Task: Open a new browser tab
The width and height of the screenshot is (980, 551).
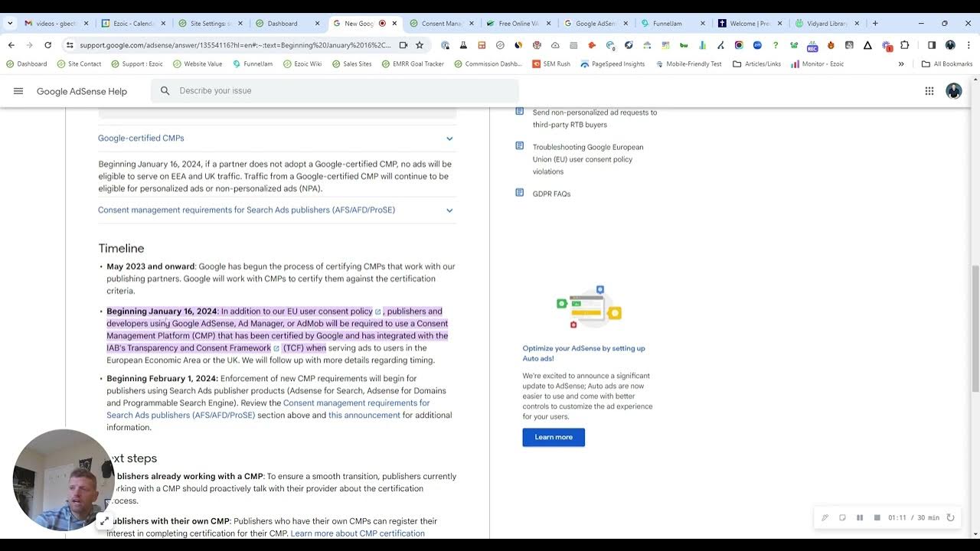Action: tap(875, 23)
